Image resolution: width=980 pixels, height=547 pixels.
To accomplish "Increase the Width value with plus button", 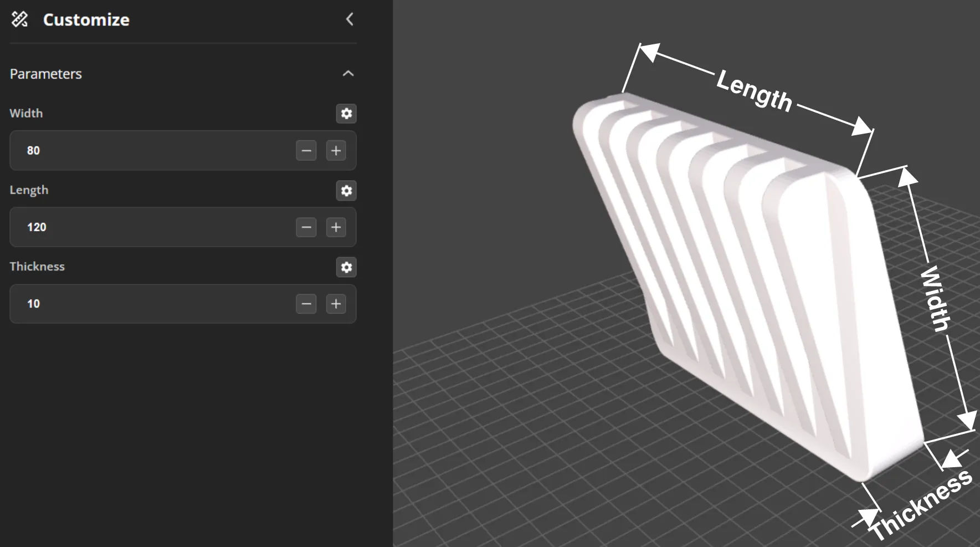I will pos(336,151).
